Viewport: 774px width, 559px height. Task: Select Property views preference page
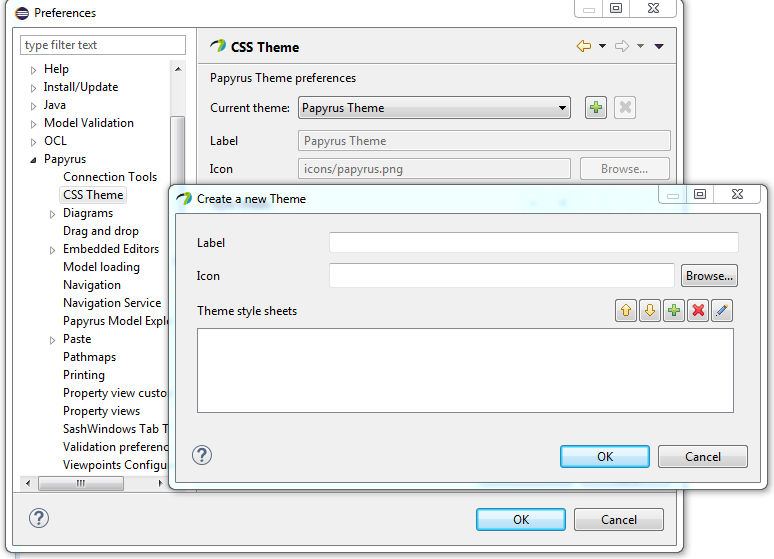(101, 411)
